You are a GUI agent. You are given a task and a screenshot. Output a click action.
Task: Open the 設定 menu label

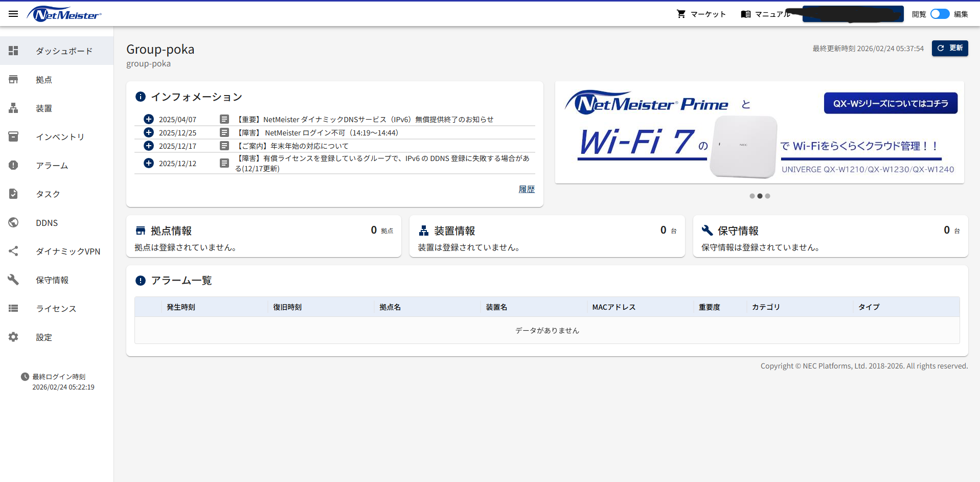pyautogui.click(x=44, y=337)
